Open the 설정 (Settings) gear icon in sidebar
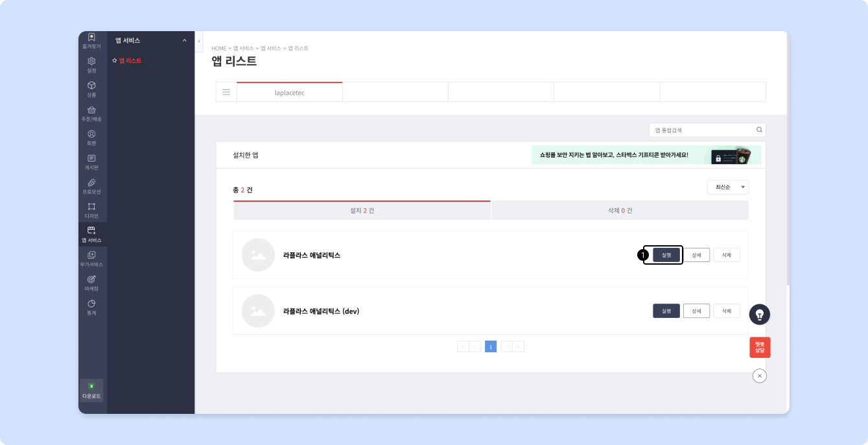Viewport: 868px width, 445px height. [91, 61]
